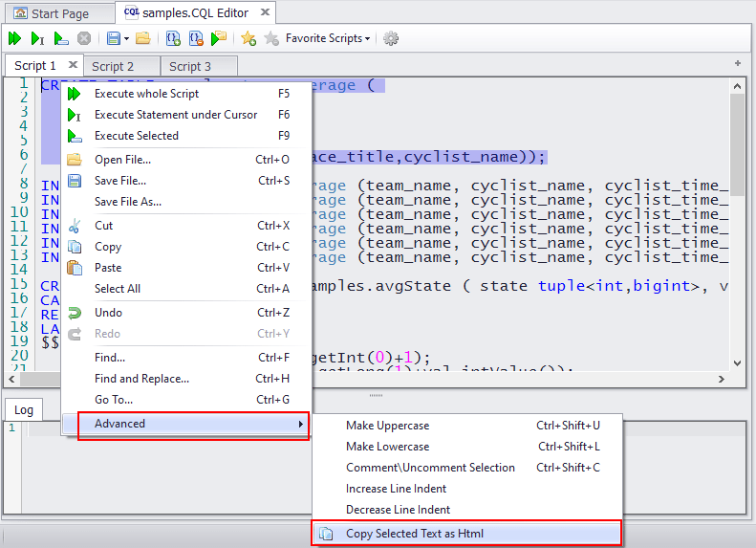Screen dimensions: 756x548
Task: Click the add script tab icon with plus
Action: [x=737, y=63]
